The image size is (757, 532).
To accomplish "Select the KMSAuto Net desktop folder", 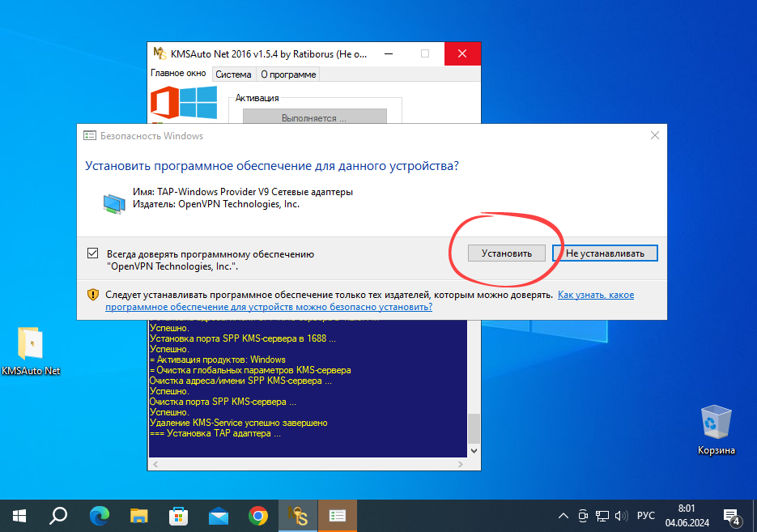I will pos(31,351).
